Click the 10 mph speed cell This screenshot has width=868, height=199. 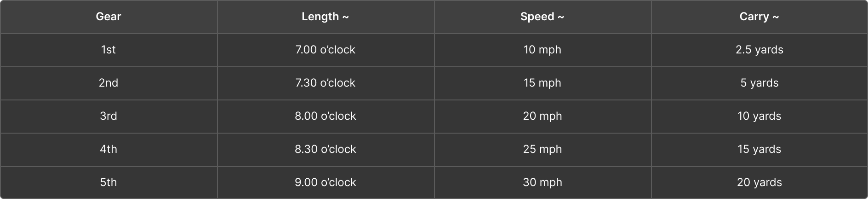pyautogui.click(x=542, y=50)
